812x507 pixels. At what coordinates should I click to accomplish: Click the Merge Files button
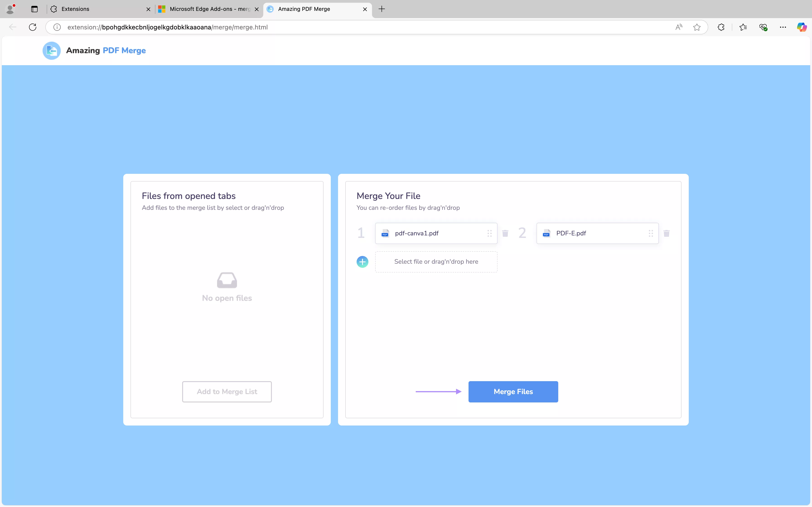pos(513,392)
